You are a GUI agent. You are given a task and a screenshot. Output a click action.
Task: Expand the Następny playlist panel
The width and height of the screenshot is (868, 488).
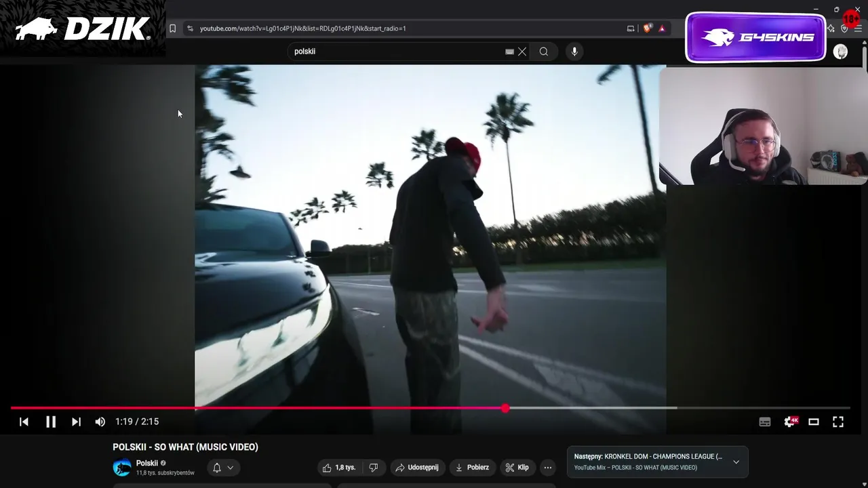pyautogui.click(x=736, y=462)
